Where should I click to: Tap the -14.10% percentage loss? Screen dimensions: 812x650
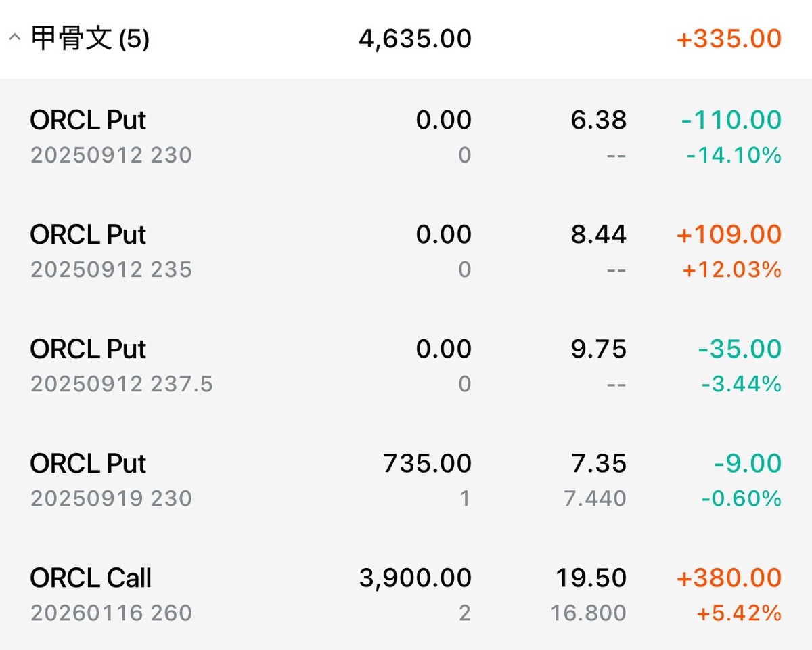[x=734, y=156]
